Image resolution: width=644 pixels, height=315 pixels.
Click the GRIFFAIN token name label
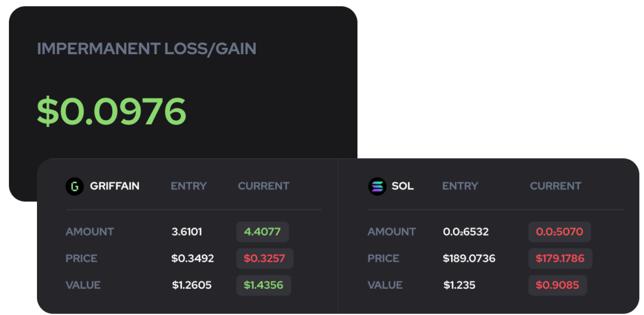[115, 186]
